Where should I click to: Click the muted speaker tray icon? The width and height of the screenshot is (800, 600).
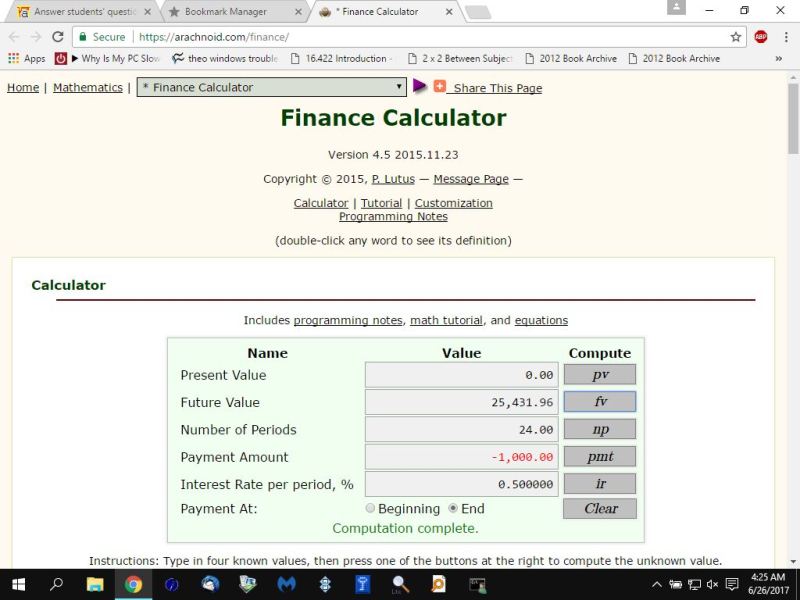click(713, 585)
